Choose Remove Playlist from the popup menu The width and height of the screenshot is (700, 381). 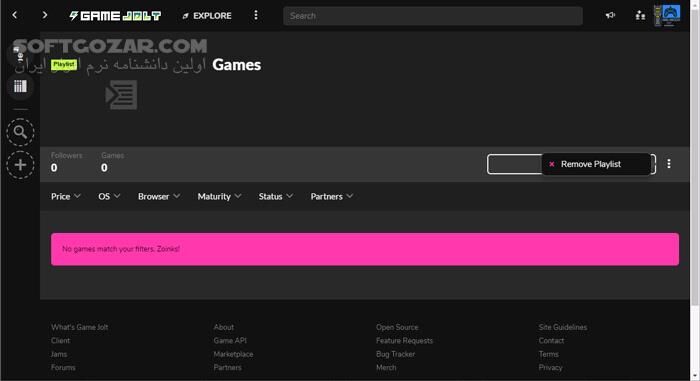click(x=596, y=164)
